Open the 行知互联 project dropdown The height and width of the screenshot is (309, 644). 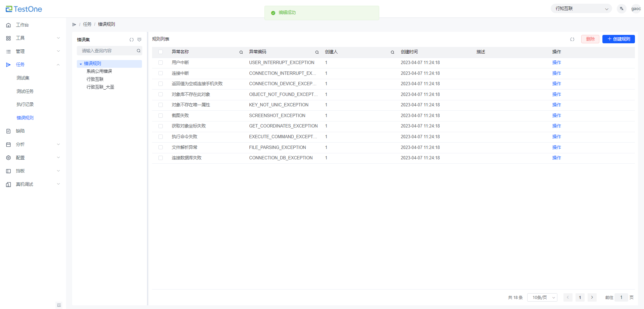[581, 9]
